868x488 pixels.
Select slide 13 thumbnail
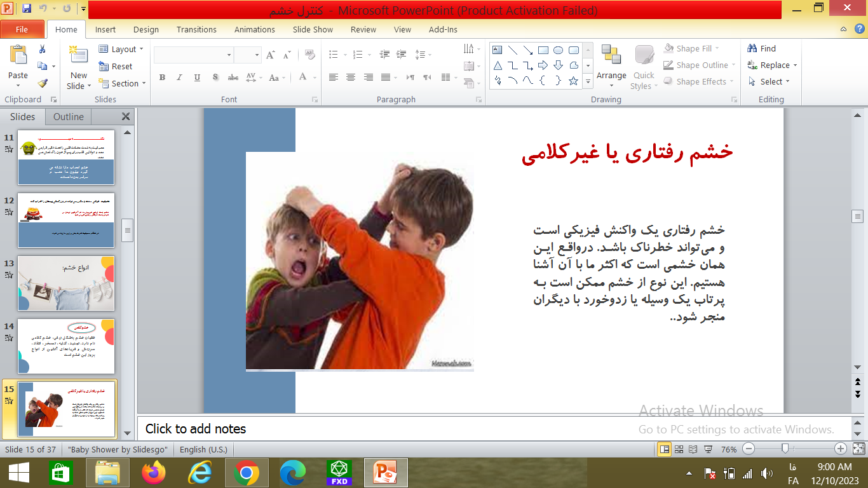point(66,283)
